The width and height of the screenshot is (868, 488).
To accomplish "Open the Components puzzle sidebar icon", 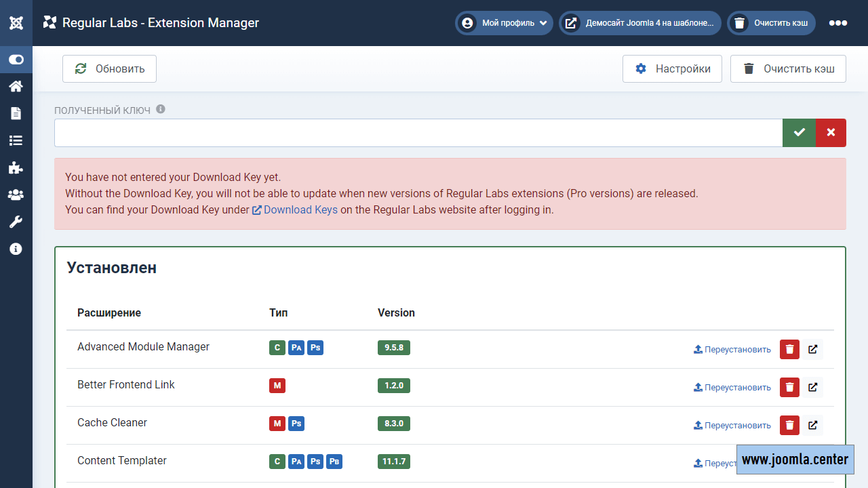I will (16, 167).
